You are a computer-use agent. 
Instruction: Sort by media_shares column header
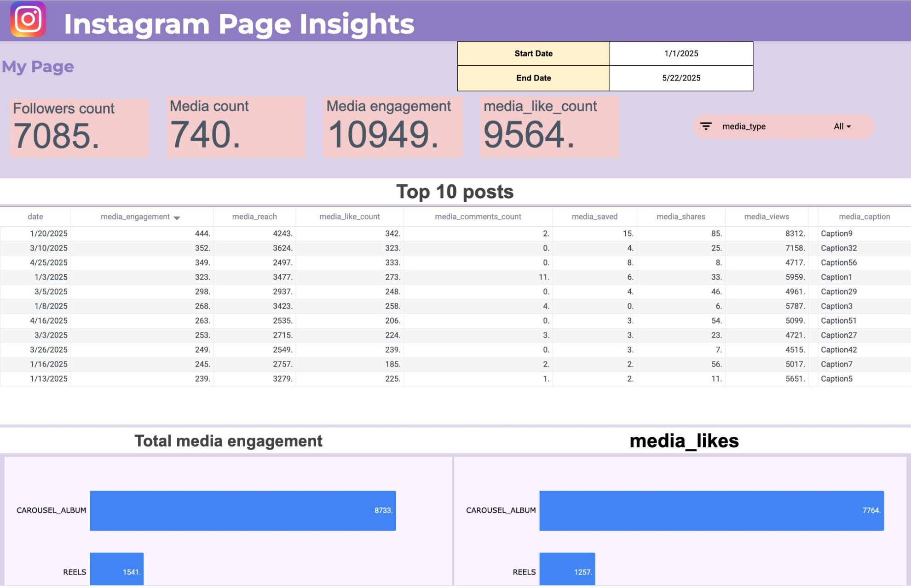click(680, 217)
